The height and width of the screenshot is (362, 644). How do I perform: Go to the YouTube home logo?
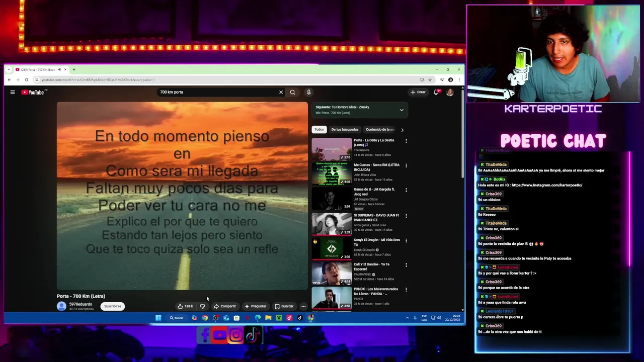[x=33, y=92]
